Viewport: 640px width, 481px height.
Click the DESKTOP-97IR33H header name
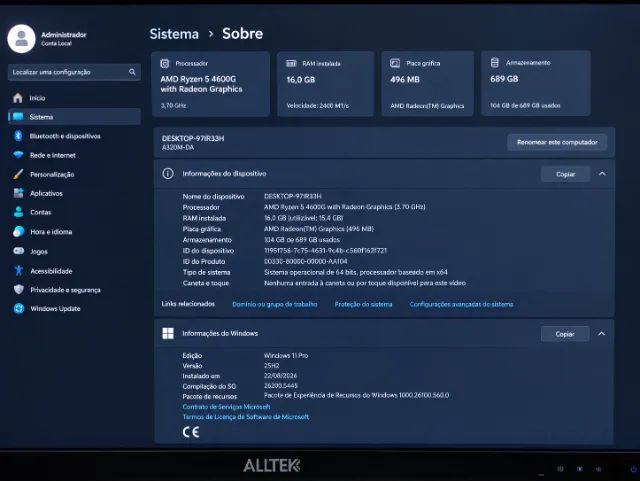(193, 138)
